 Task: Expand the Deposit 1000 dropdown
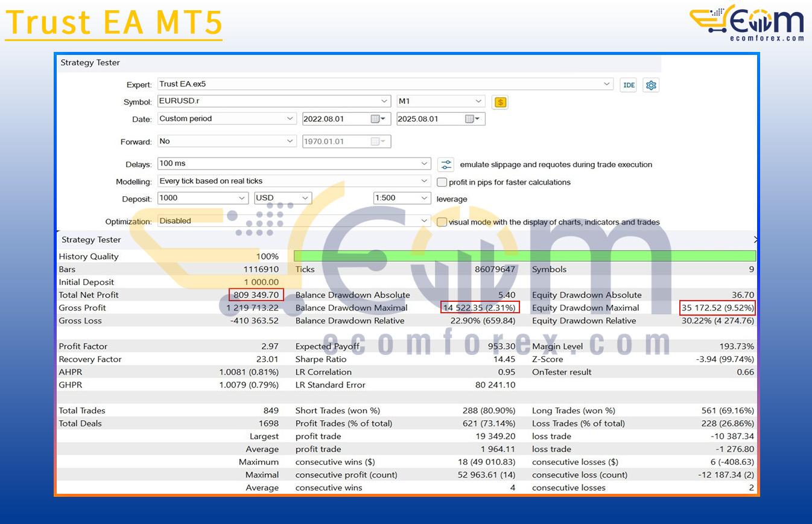[x=243, y=198]
